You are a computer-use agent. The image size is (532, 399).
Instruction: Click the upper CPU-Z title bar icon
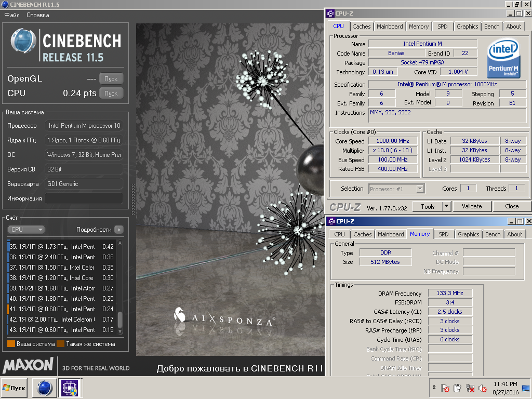pos(330,14)
